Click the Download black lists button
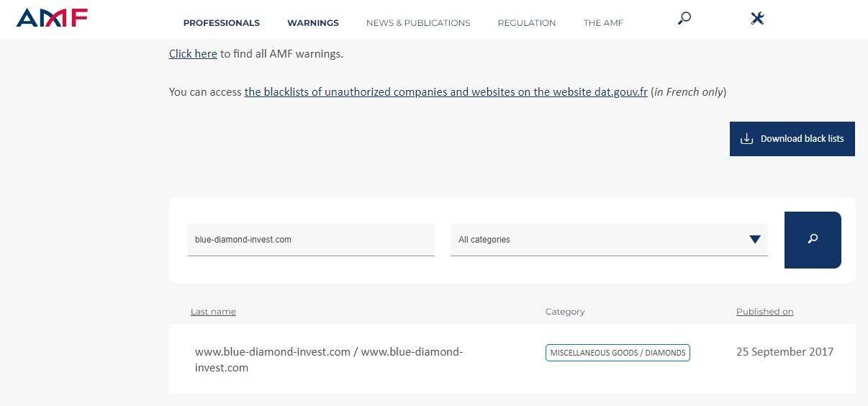 point(792,139)
